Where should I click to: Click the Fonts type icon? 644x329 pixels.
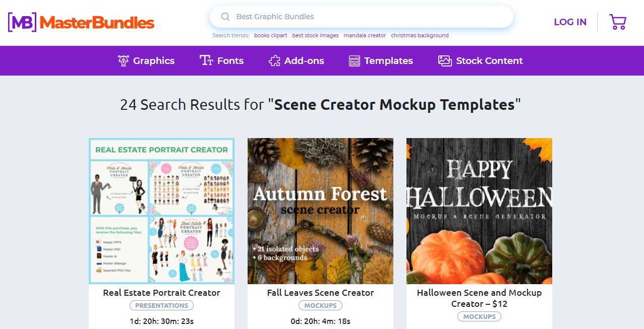(x=206, y=61)
